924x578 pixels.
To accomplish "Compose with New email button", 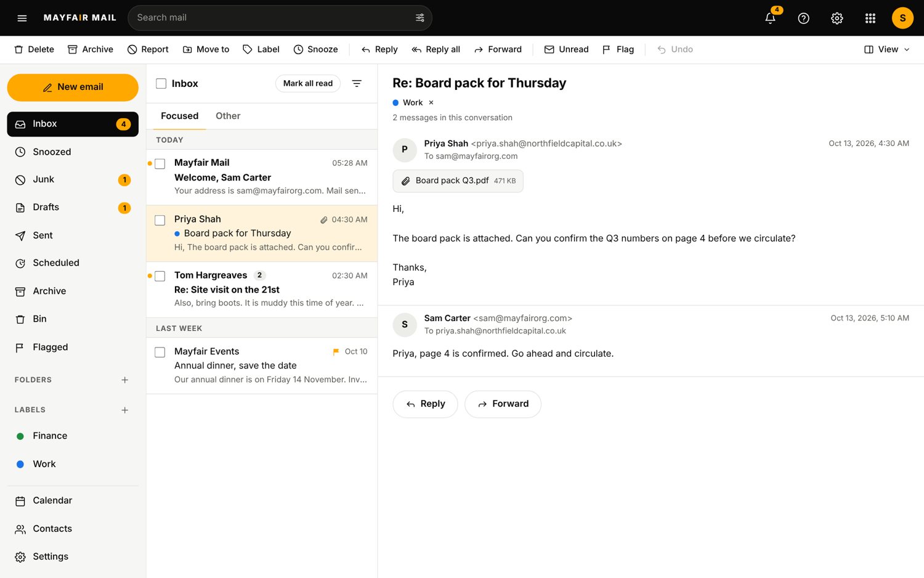I will pos(73,88).
